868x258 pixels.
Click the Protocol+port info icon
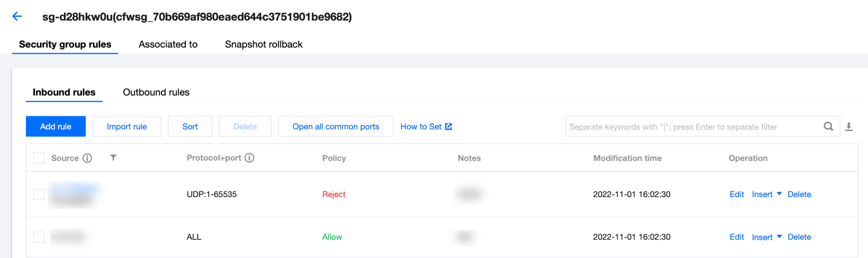pyautogui.click(x=250, y=157)
